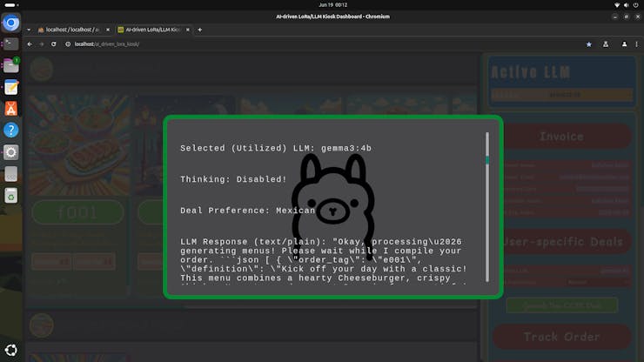Screen dimensions: 644x362
Task: Switch to the localhost / localhost tab
Action: point(73,30)
